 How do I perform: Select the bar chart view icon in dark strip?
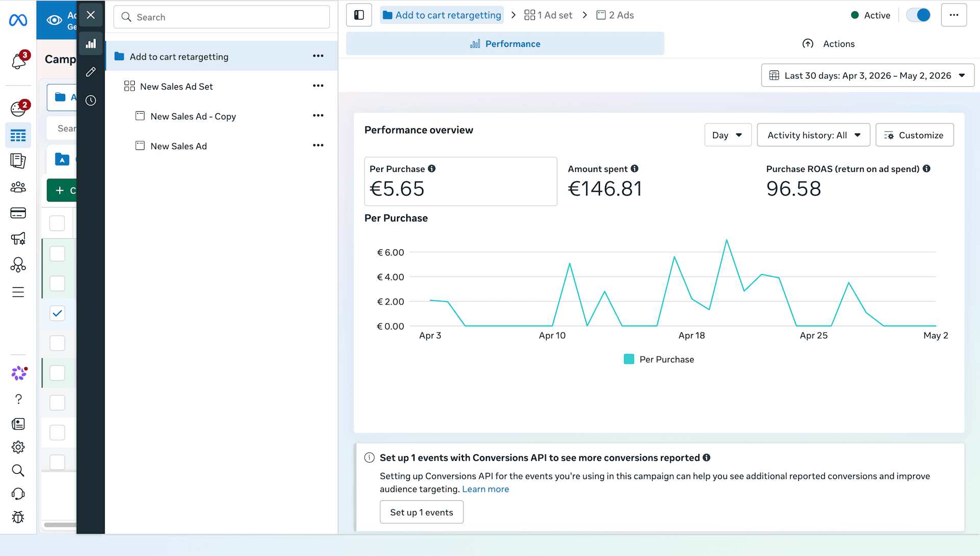click(x=91, y=44)
